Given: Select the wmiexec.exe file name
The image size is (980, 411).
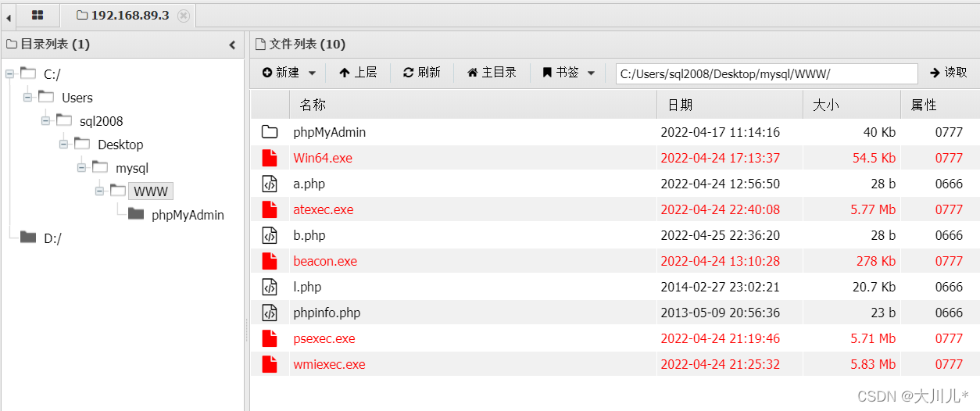Looking at the screenshot, I should [x=329, y=364].
